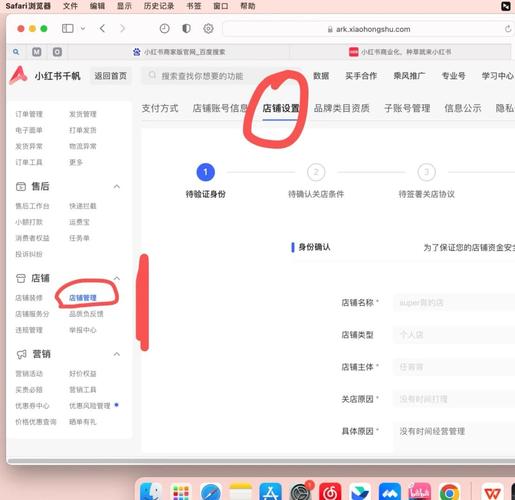Viewport: 515px width, 500px height.
Task: Open the 子账号管理 tab
Action: [x=407, y=108]
